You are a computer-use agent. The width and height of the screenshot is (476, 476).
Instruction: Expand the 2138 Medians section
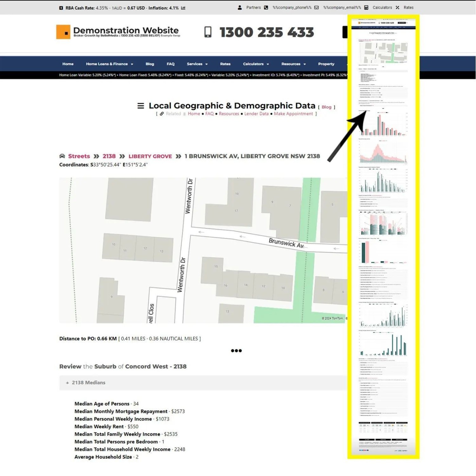86,383
